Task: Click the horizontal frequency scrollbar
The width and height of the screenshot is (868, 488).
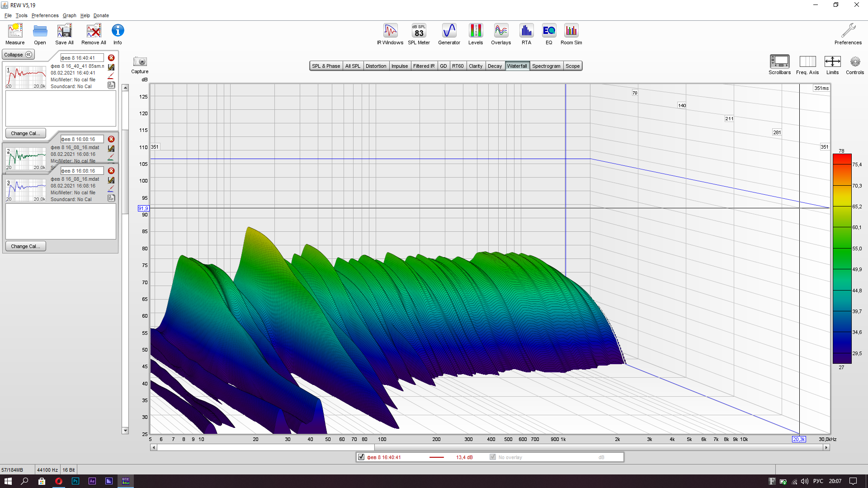Action: [x=489, y=447]
